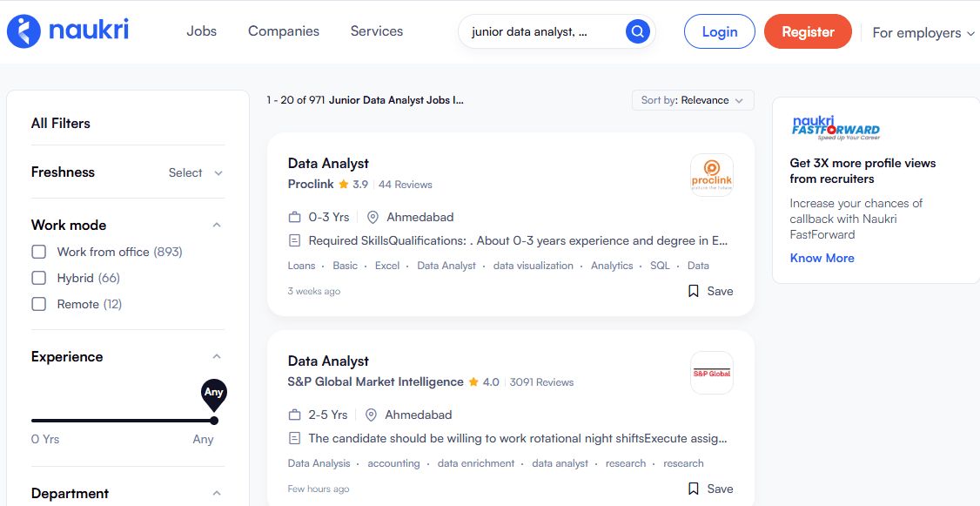The height and width of the screenshot is (506, 980).
Task: Open the Companies menu item
Action: [283, 30]
